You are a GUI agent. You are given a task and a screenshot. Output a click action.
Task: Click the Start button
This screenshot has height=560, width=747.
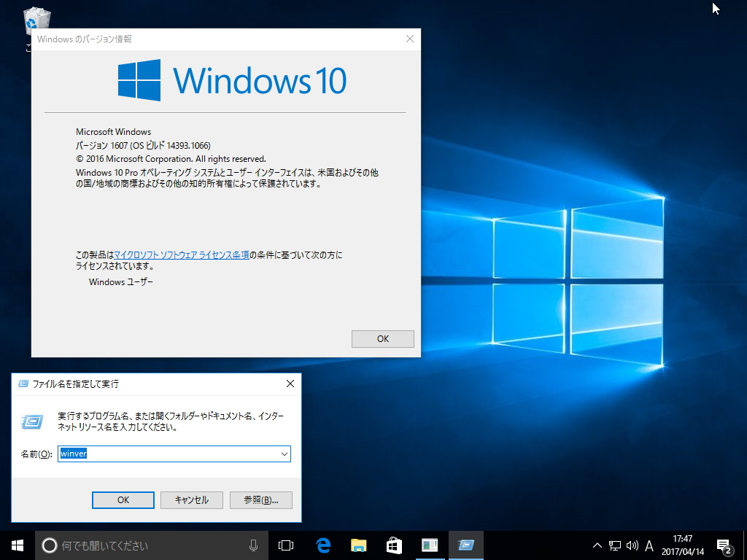(x=15, y=545)
